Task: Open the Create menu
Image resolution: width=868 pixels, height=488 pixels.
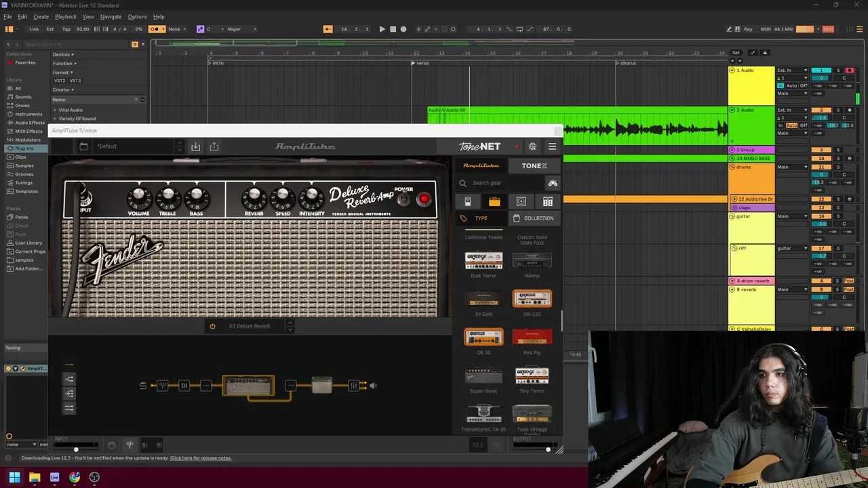Action: tap(41, 16)
